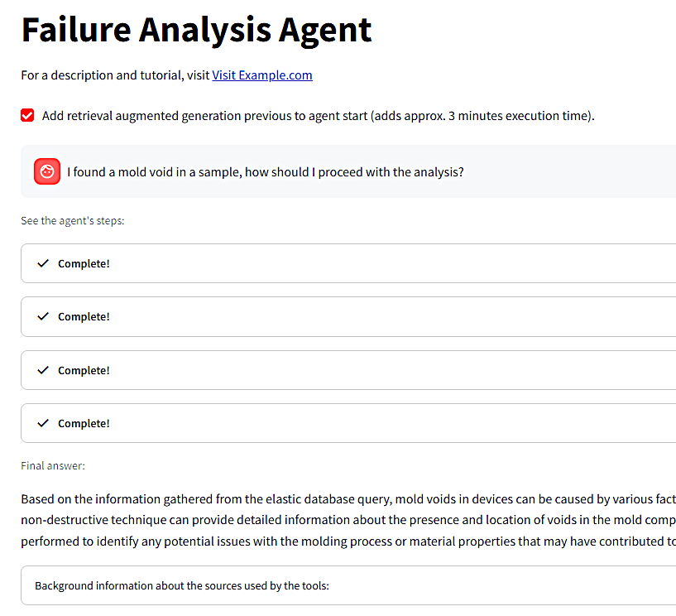Click the checkmark icon on the first Complete! step

coord(43,263)
